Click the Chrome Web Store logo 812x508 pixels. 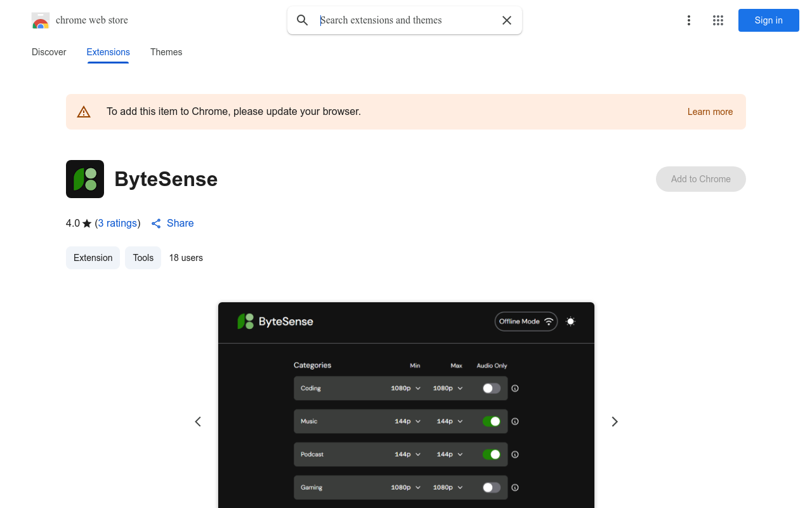[41, 20]
